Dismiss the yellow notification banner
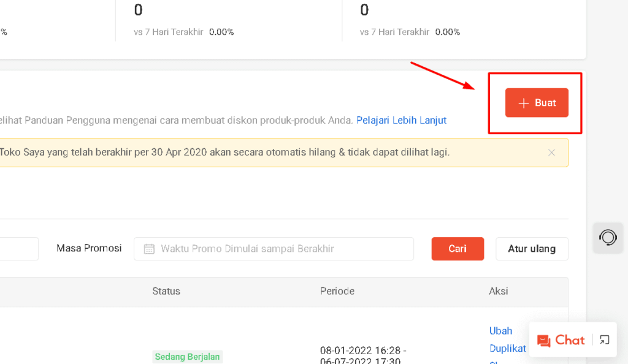The height and width of the screenshot is (364, 628). tap(551, 153)
